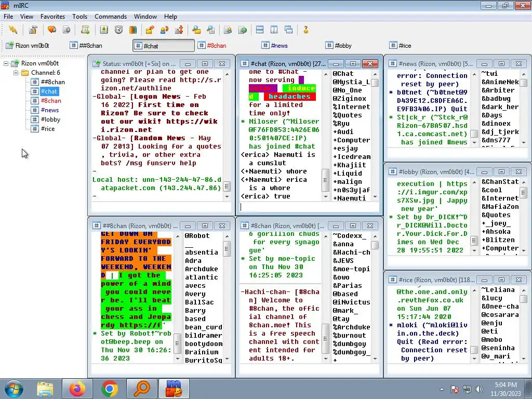
Task: Open the Address Book toolbar icon
Action: tap(104, 30)
